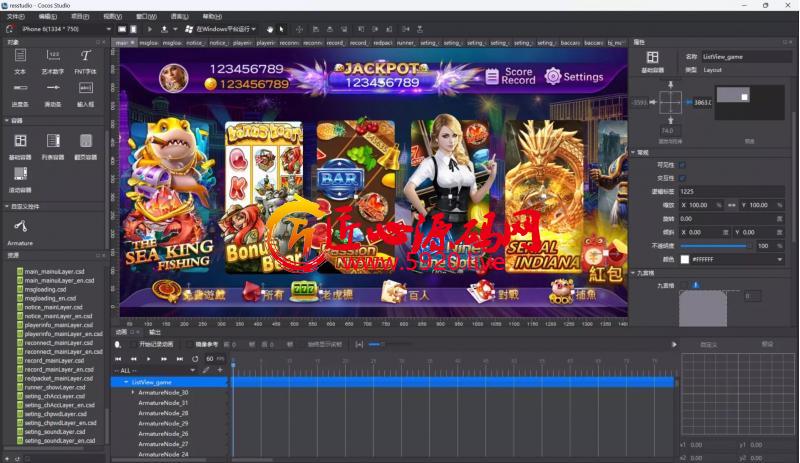Image resolution: width=800 pixels, height=463 pixels.
Task: Open the 语言 menu
Action: (x=179, y=17)
